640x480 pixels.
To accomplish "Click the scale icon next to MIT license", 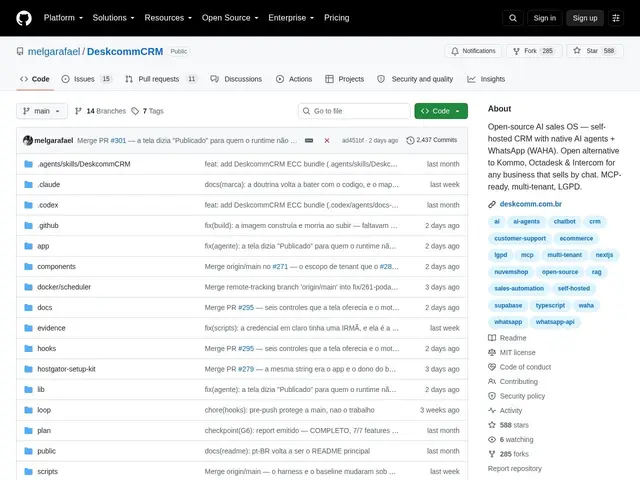I will click(492, 353).
